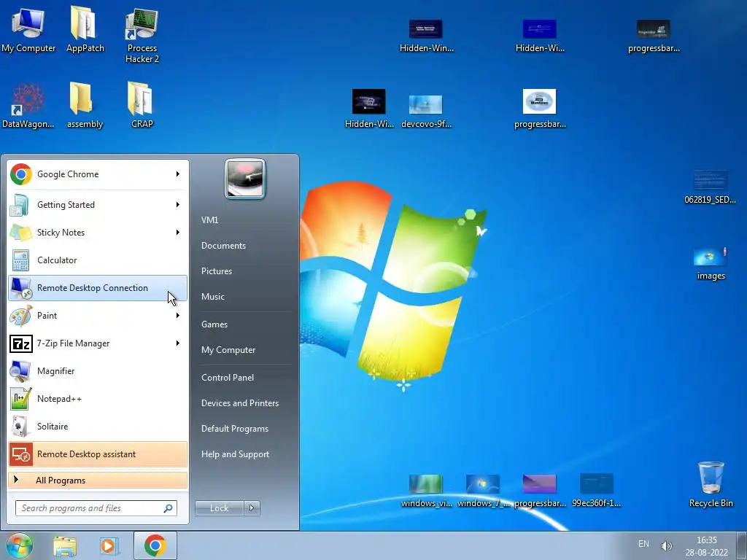The height and width of the screenshot is (560, 747).
Task: Click the Solitaire cards icon
Action: [x=20, y=426]
